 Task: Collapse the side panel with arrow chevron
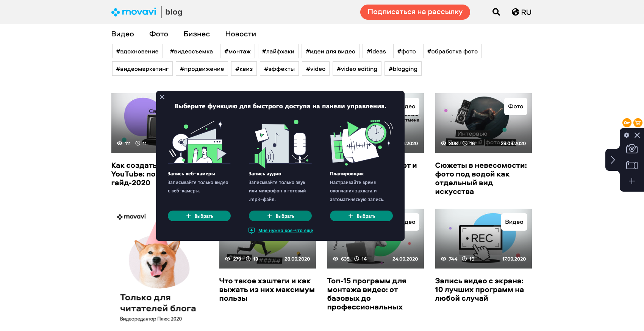[613, 160]
